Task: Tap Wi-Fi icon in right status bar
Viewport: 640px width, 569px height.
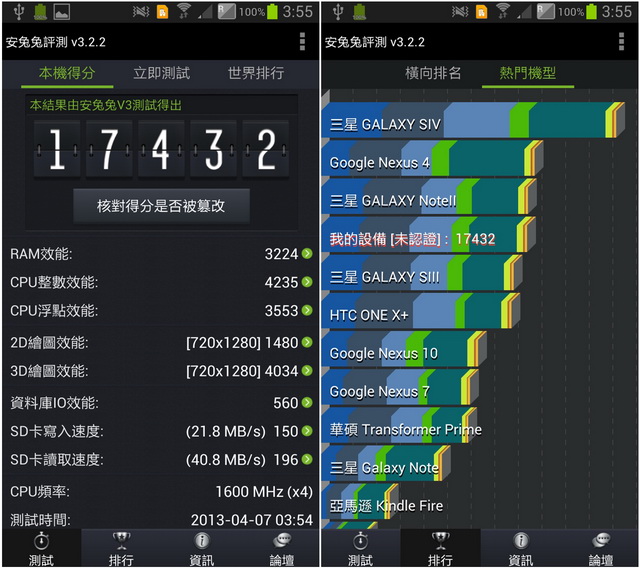Action: coord(503,11)
